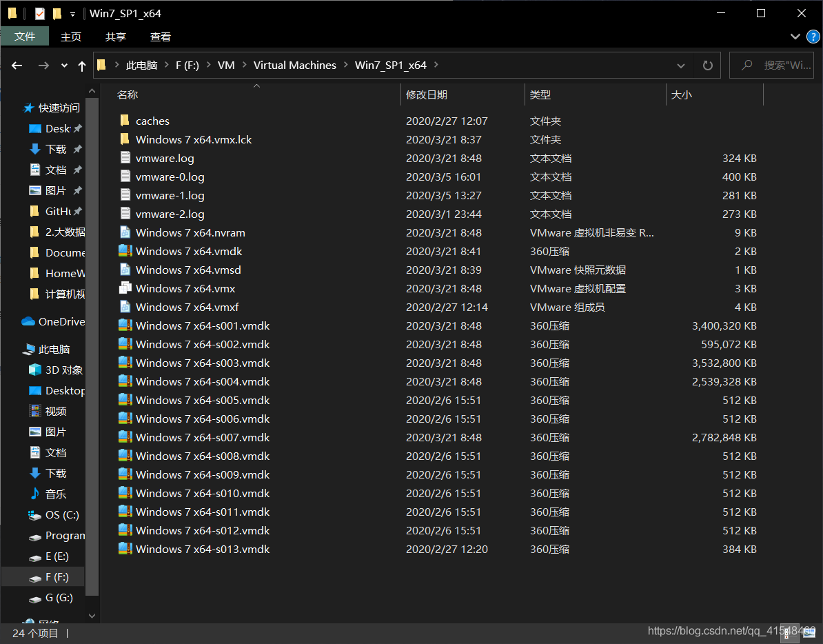
Task: Expand the chevron after VM breadcrumb
Action: coord(244,65)
